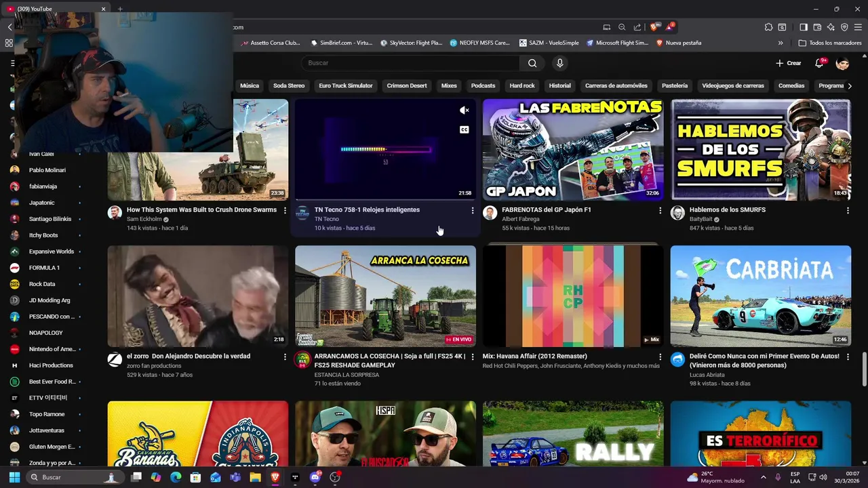Open Brave Rewards triangle icon
868x488 pixels.
point(670,27)
